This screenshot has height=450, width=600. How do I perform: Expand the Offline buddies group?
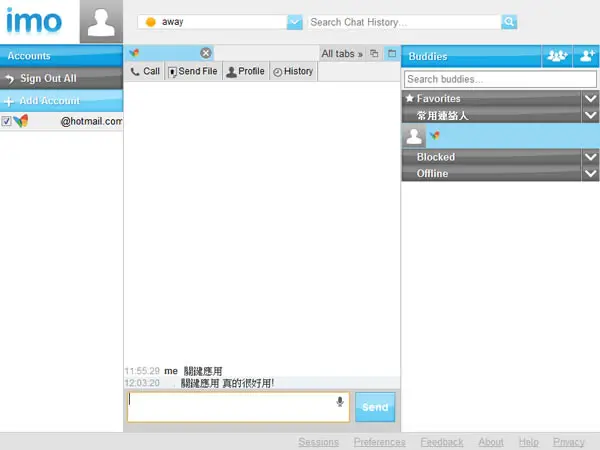coord(590,174)
